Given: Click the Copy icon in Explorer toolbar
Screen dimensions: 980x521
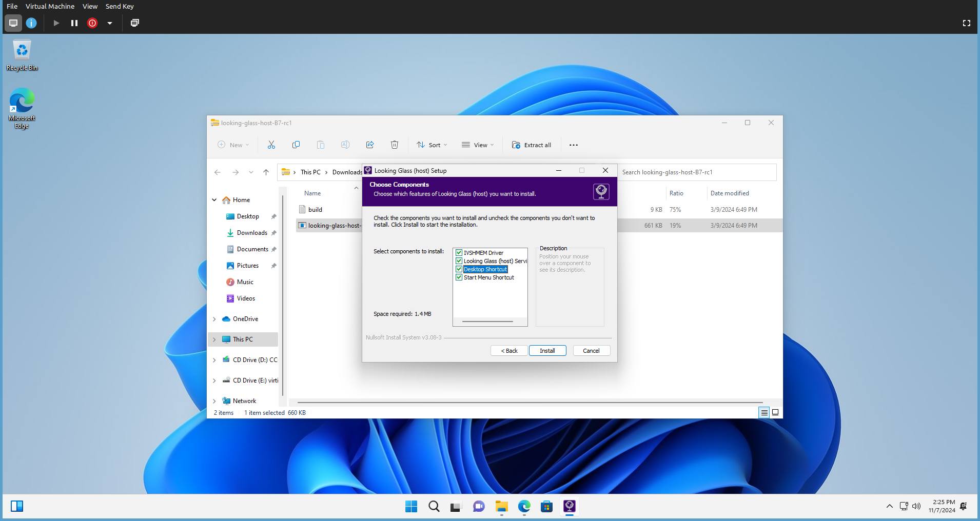Looking at the screenshot, I should 296,145.
